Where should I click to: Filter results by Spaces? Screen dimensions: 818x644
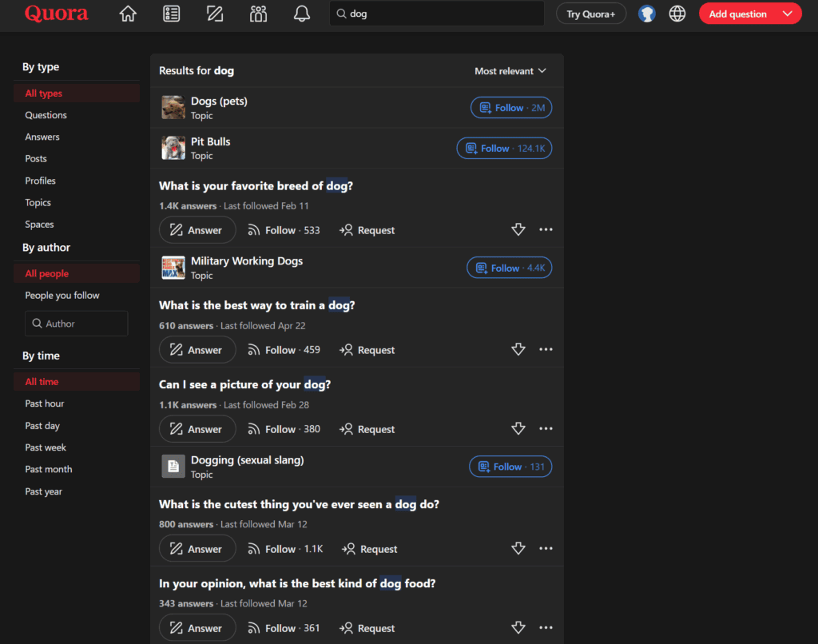[x=77, y=225]
